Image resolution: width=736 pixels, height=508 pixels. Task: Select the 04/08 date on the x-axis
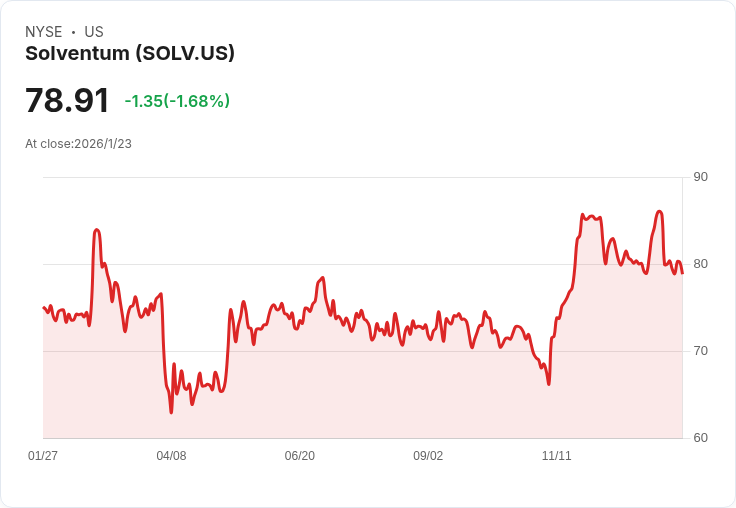tap(171, 456)
